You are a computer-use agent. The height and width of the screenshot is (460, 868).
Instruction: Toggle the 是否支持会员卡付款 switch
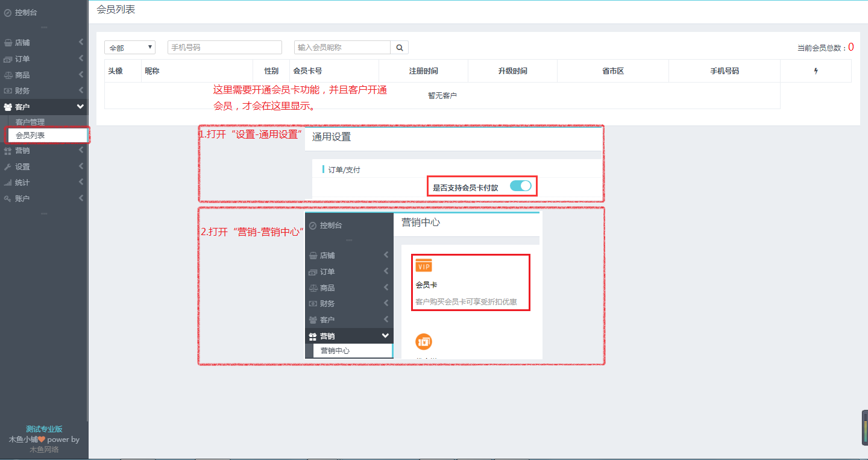point(520,186)
